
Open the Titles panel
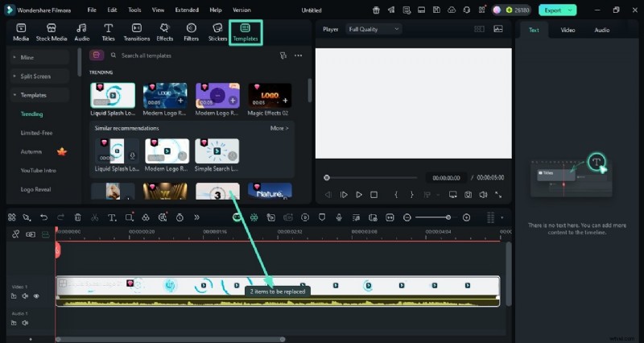(108, 32)
